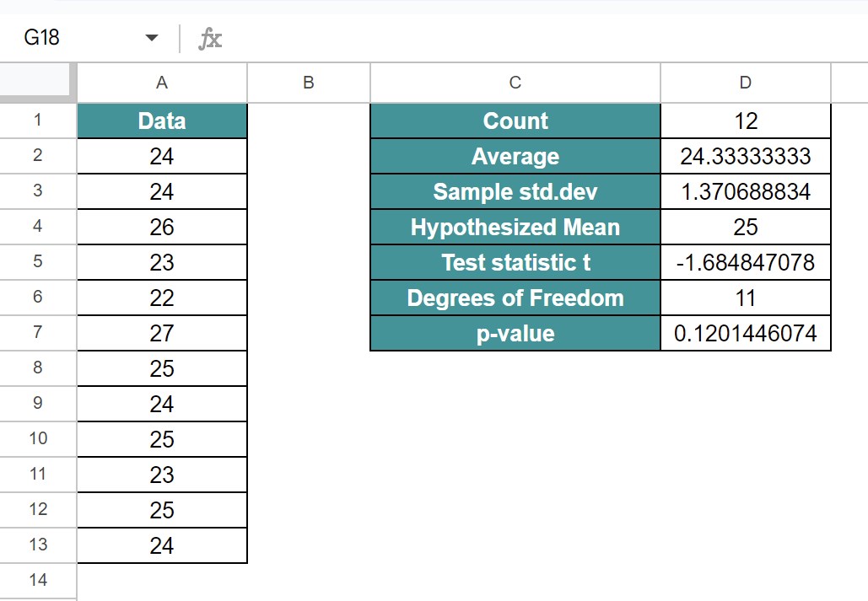
Task: Select cell A6 containing 22
Action: tap(162, 298)
